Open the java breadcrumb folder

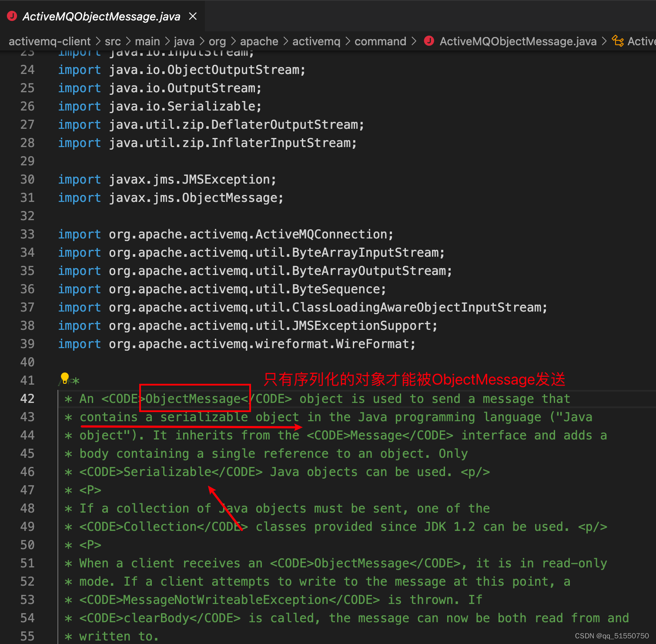184,41
